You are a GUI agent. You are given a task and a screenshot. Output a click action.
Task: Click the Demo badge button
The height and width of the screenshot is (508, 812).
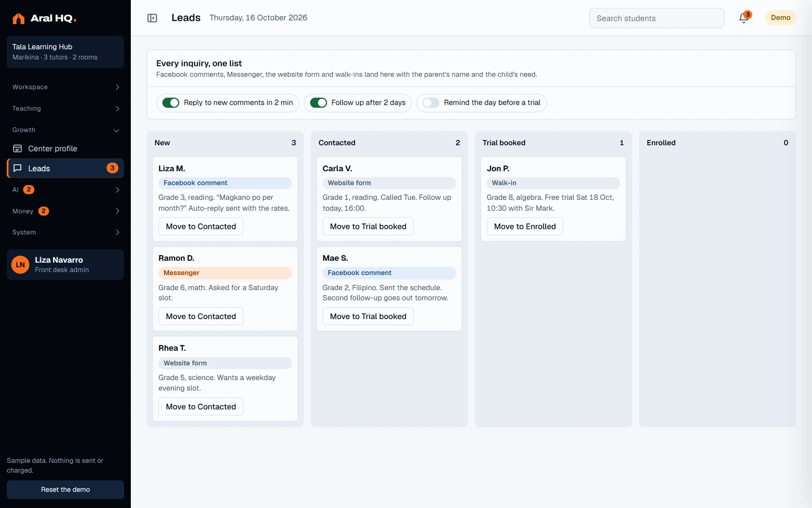(x=780, y=18)
